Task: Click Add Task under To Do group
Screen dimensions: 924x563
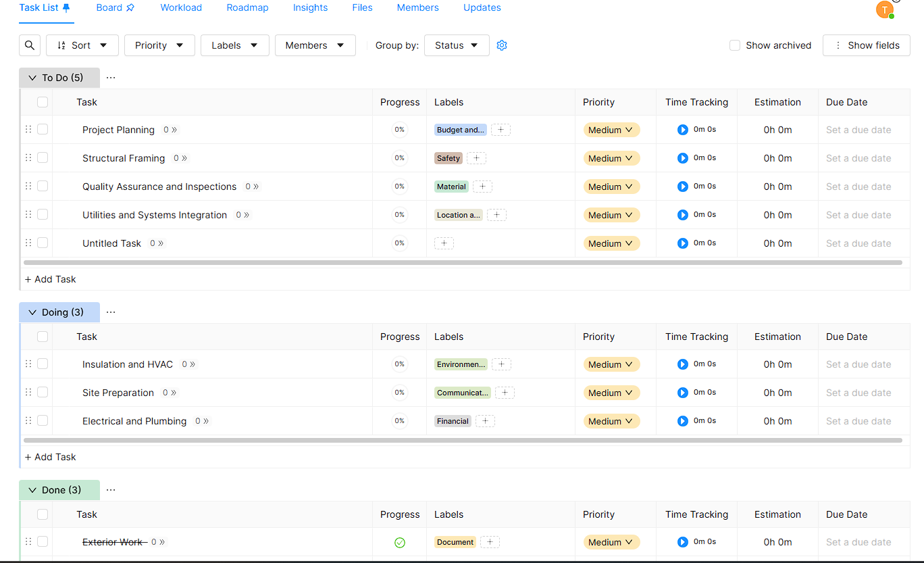Action: [x=51, y=279]
